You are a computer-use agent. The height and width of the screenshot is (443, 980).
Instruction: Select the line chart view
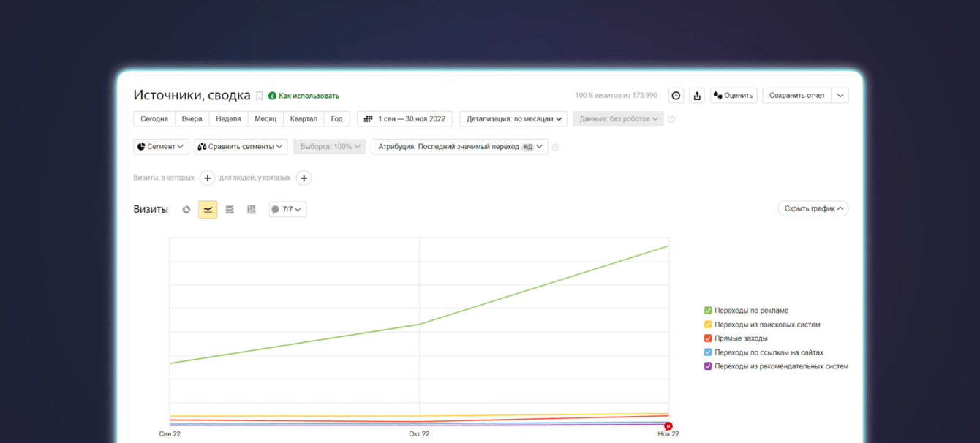208,209
